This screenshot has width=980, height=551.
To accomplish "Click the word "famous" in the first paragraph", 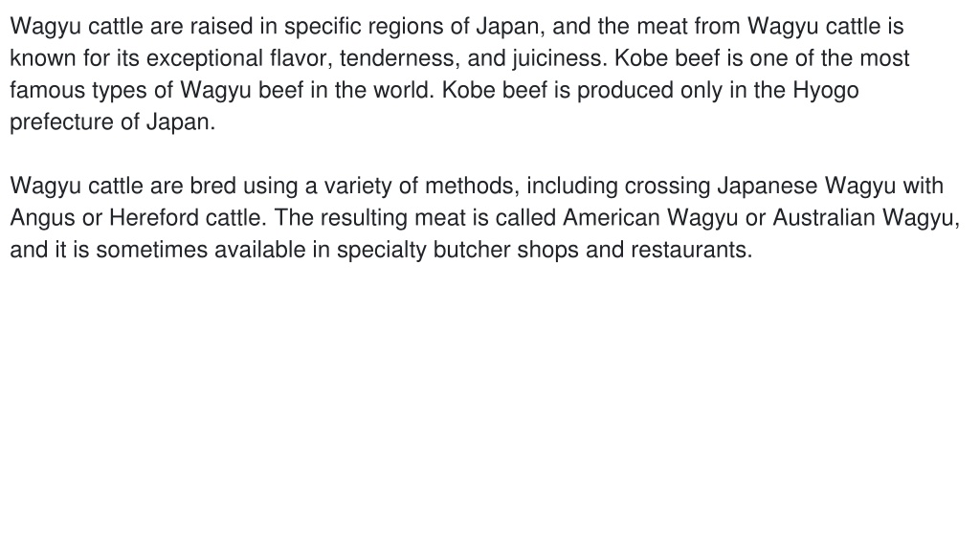I will pos(48,90).
